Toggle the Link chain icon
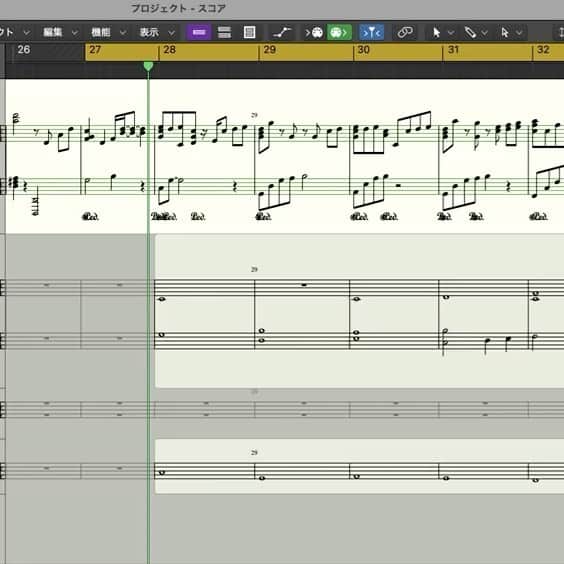 pos(405,32)
